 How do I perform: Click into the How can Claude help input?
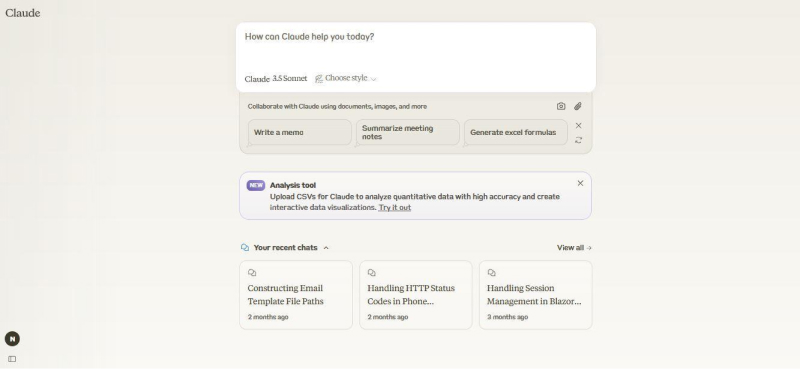pyautogui.click(x=415, y=46)
